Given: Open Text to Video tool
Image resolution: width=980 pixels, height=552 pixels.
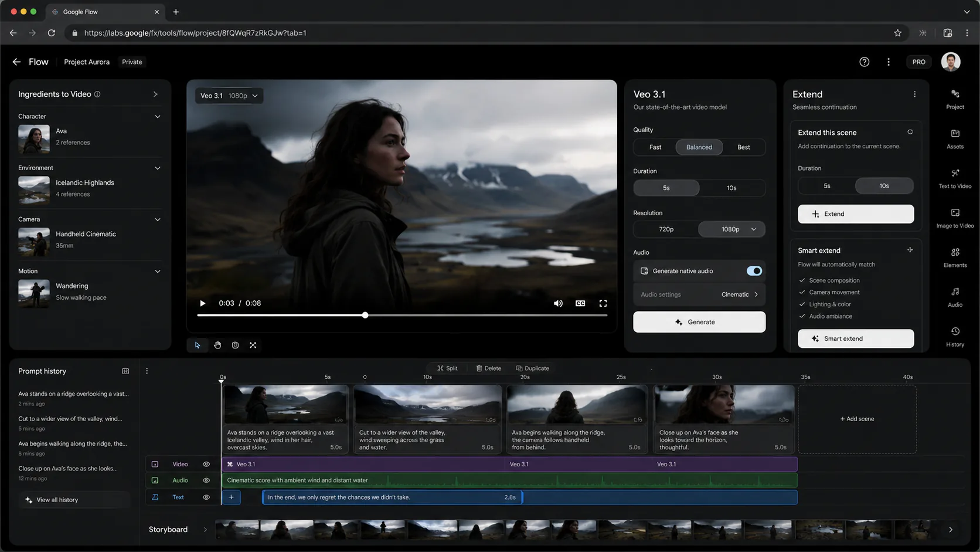Looking at the screenshot, I should [x=955, y=178].
